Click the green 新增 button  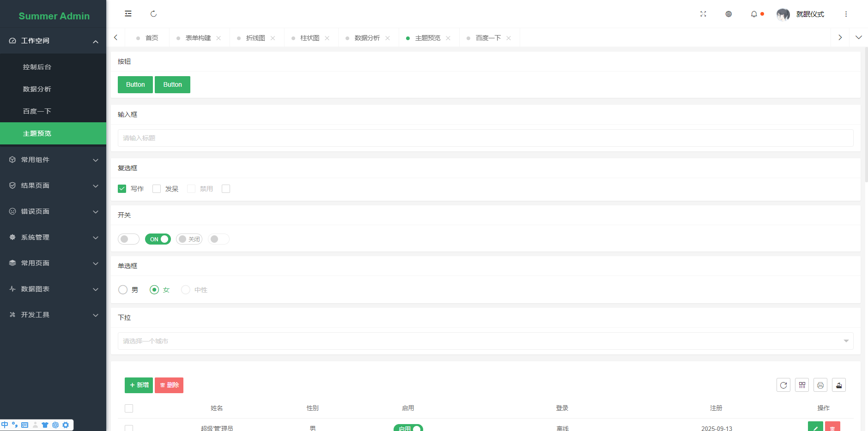pyautogui.click(x=138, y=385)
